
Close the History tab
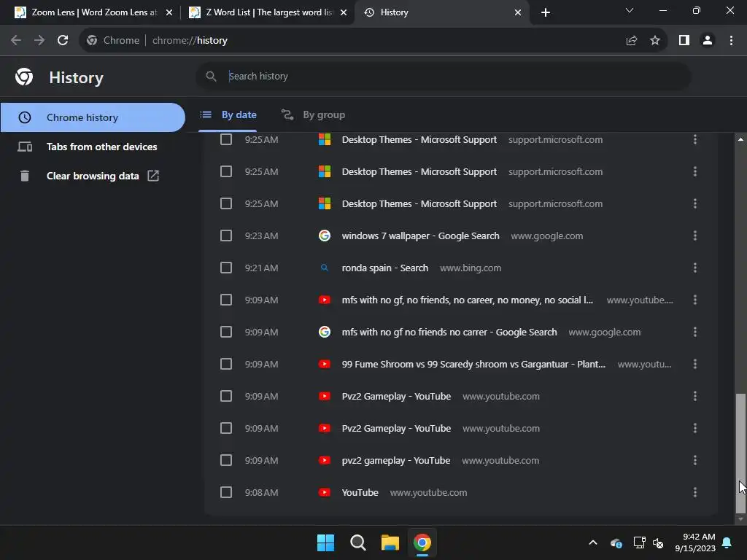[518, 12]
